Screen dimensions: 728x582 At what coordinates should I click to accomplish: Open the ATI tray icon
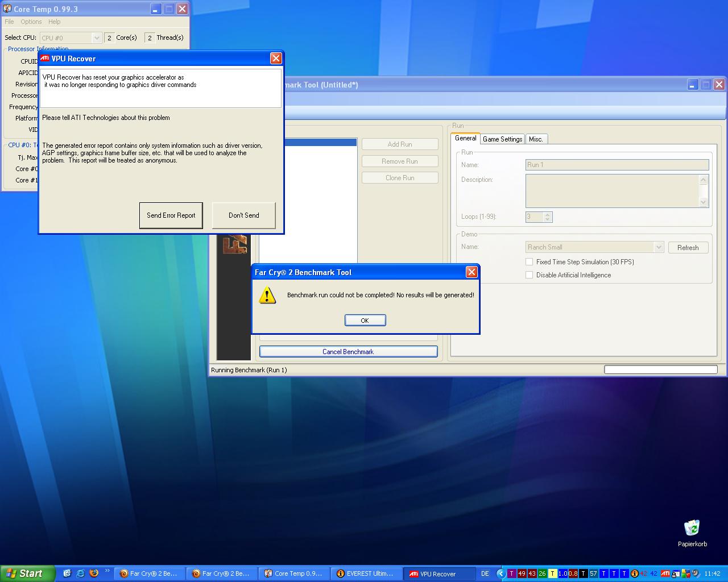click(x=665, y=573)
